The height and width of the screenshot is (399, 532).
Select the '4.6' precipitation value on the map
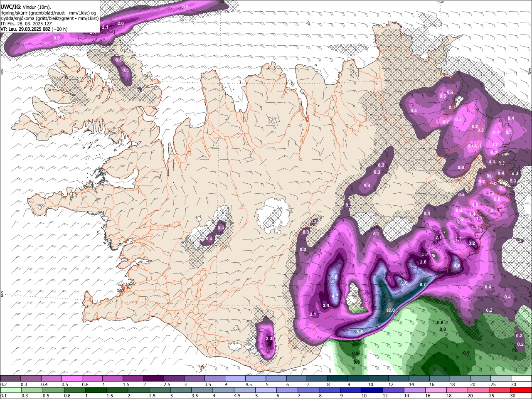457,266
